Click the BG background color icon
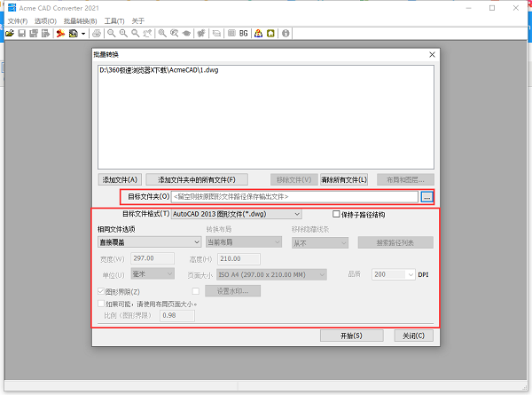This screenshot has height=395, width=532. tap(244, 33)
